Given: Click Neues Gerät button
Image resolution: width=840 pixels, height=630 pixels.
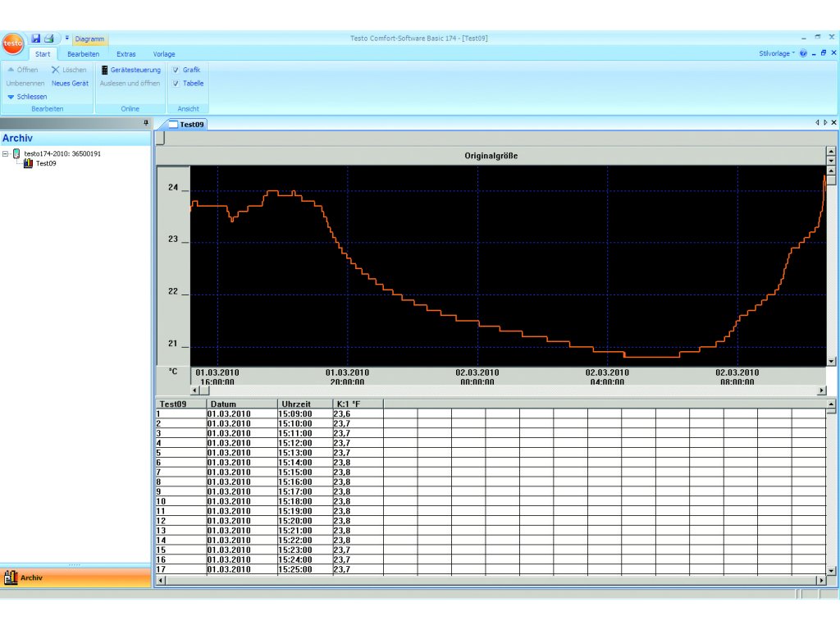Looking at the screenshot, I should [70, 83].
